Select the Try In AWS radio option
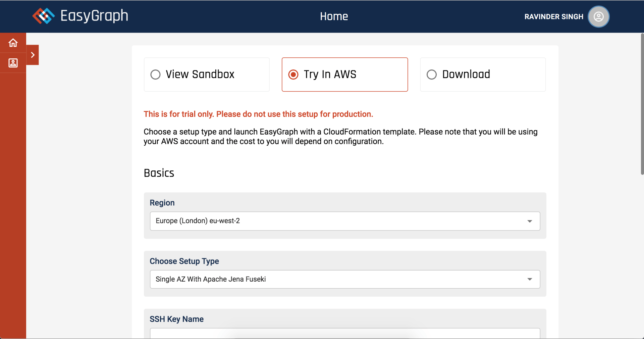The image size is (644, 339). coord(293,75)
